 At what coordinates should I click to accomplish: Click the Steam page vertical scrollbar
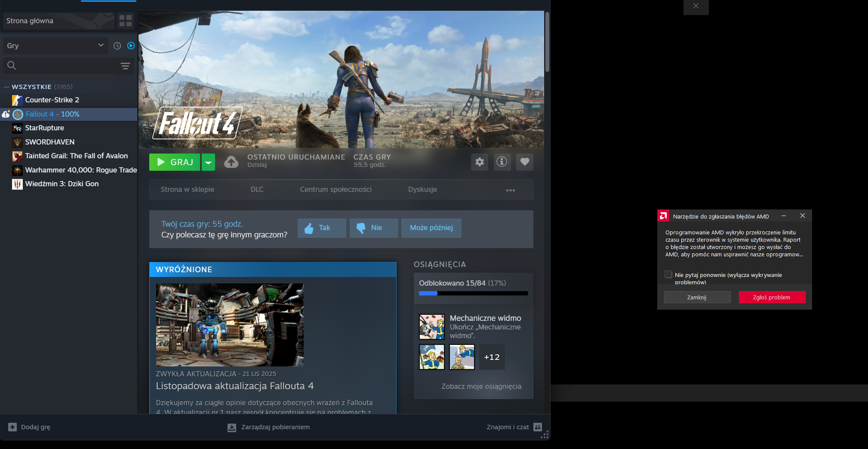click(547, 42)
